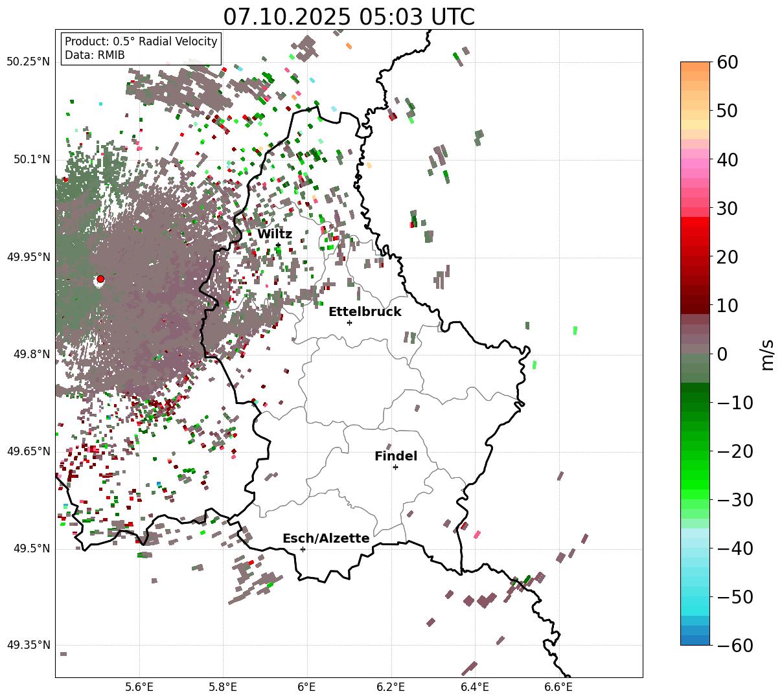The image size is (782, 700).
Task: Click the colorbar tick label −30
Action: 735,500
